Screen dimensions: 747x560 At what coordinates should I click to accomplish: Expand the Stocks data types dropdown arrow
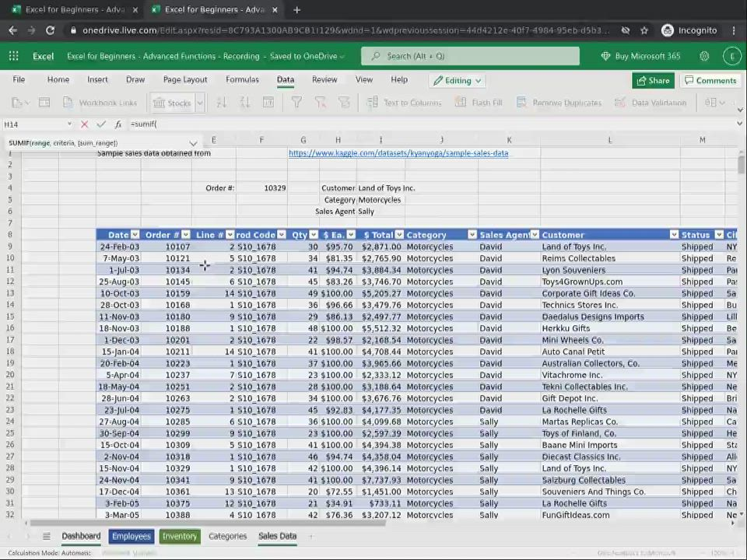201,103
